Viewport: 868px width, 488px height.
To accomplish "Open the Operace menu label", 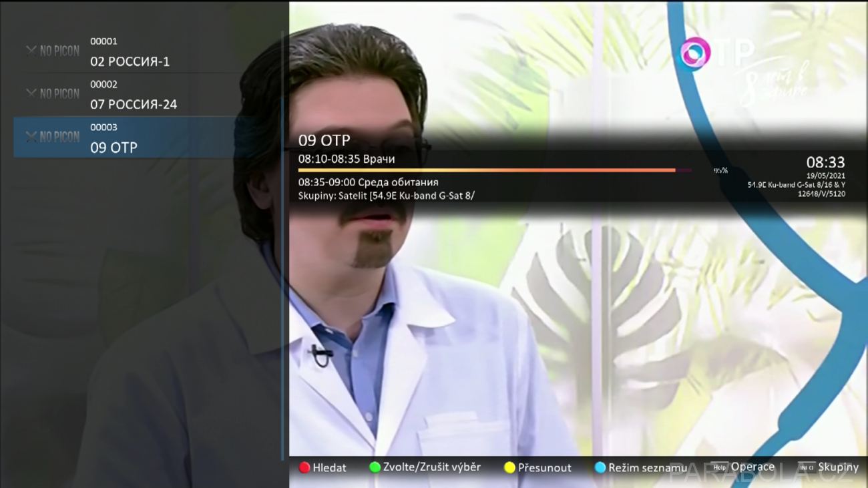I will point(752,467).
